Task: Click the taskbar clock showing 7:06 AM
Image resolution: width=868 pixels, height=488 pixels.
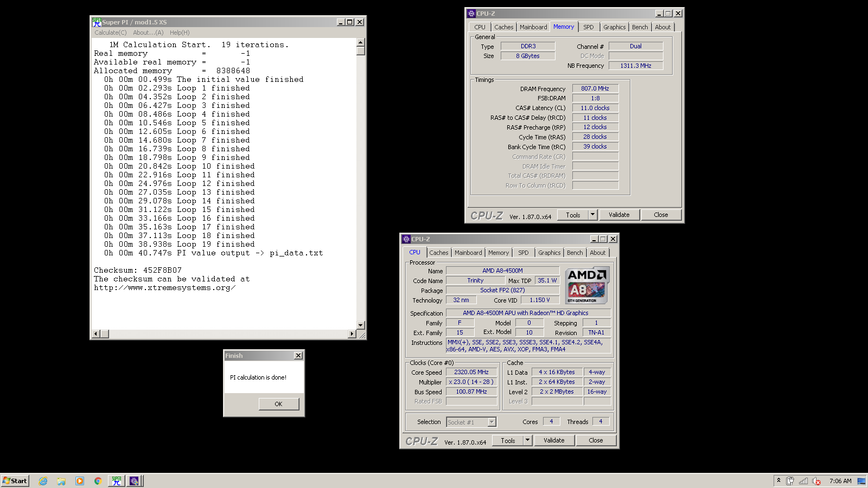Action: point(840,481)
